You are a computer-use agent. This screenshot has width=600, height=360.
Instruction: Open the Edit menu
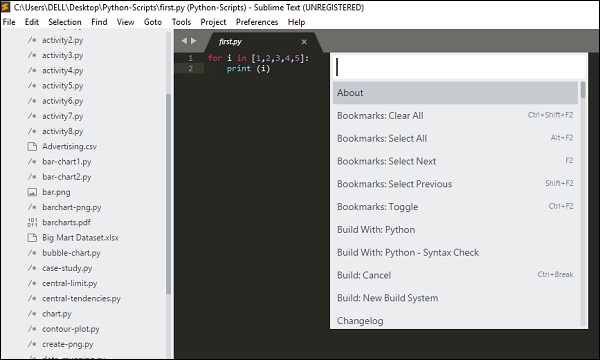[x=32, y=22]
